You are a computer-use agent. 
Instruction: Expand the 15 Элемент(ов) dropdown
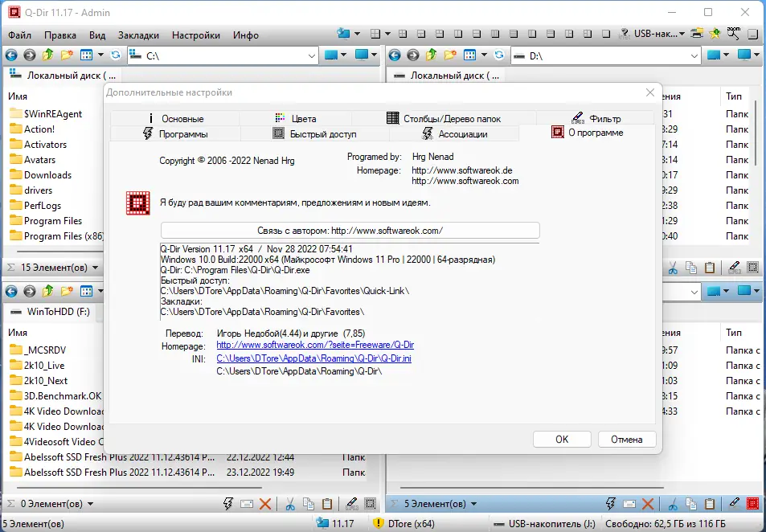[x=96, y=268]
